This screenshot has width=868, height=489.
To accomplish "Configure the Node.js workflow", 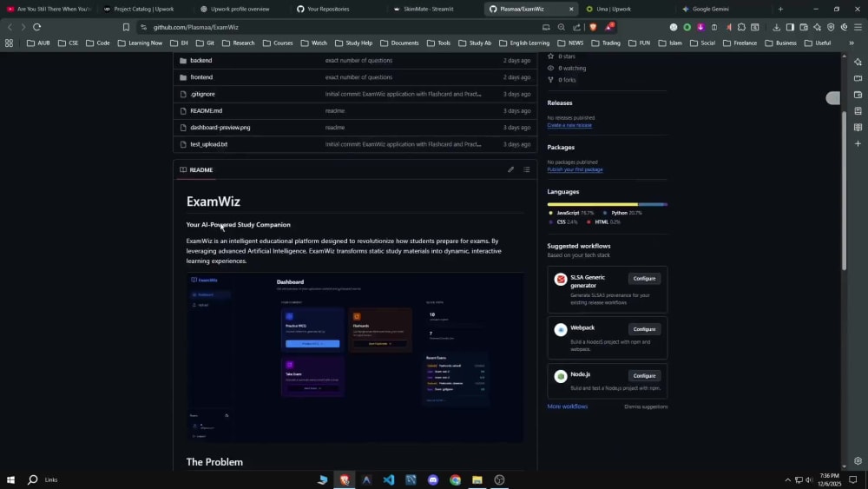I will point(644,375).
